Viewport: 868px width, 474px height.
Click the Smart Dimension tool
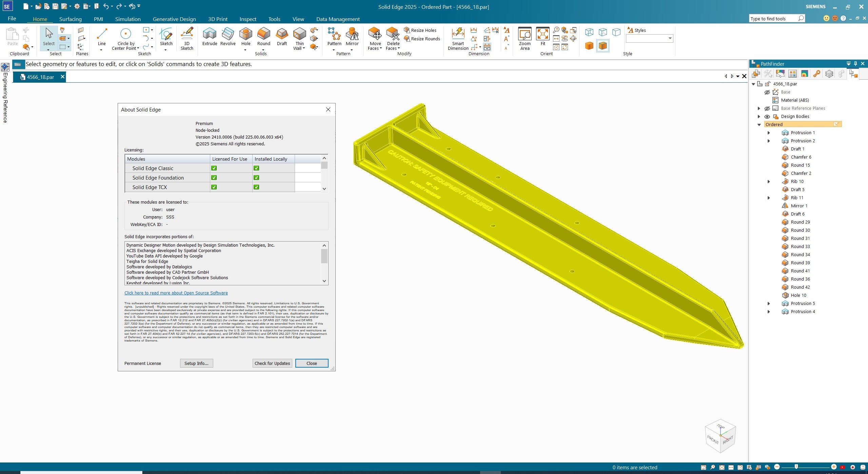click(457, 39)
